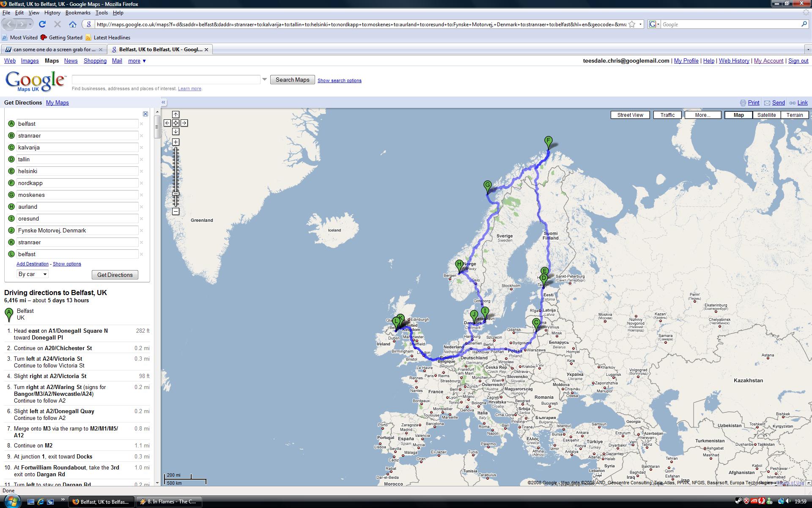Image resolution: width=812 pixels, height=508 pixels.
Task: Expand the Google more menu
Action: pyautogui.click(x=137, y=61)
